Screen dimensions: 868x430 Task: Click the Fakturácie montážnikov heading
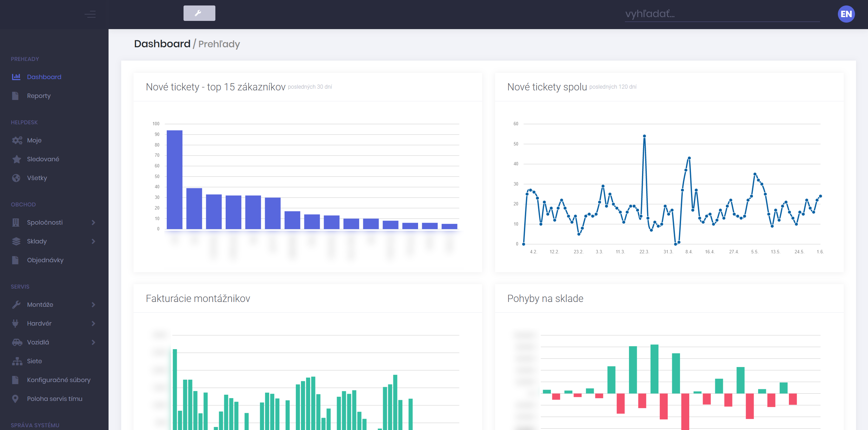[198, 299]
